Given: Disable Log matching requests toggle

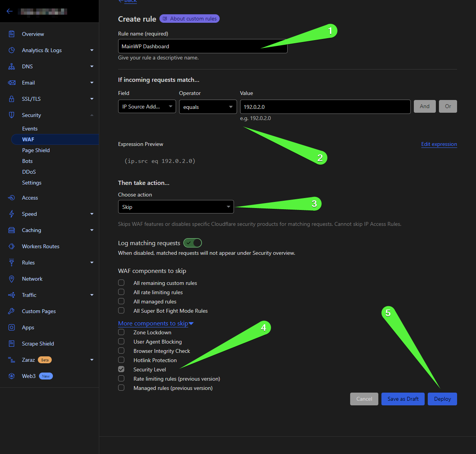Looking at the screenshot, I should click(192, 243).
